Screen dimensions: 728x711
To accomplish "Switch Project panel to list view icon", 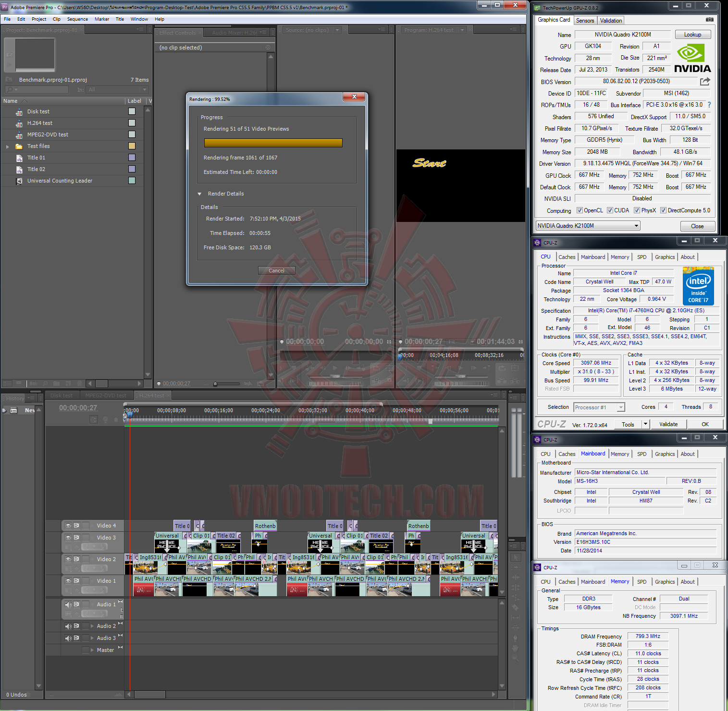I will pos(7,383).
